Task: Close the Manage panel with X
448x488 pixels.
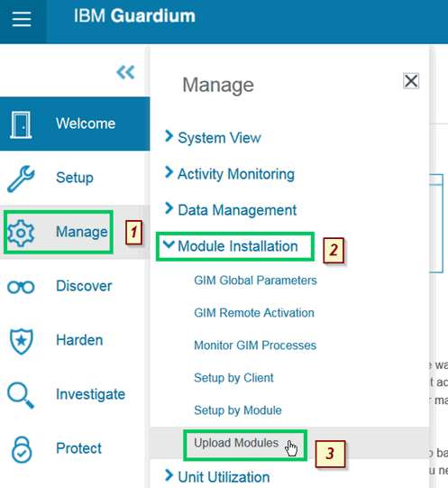Action: coord(411,81)
